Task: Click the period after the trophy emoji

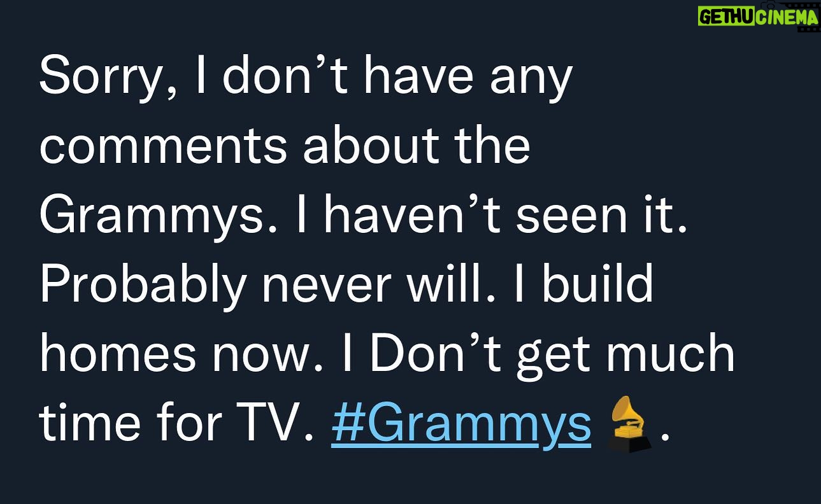Action: click(x=666, y=437)
